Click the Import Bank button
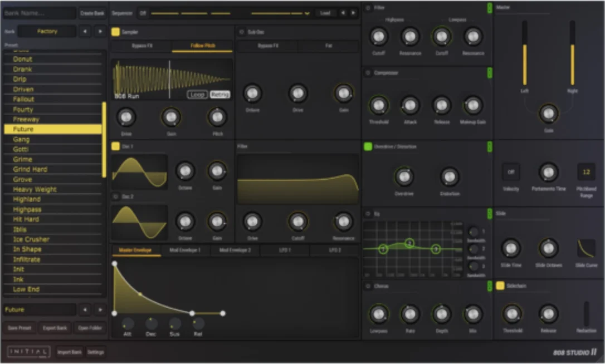This screenshot has width=605, height=364. point(70,352)
